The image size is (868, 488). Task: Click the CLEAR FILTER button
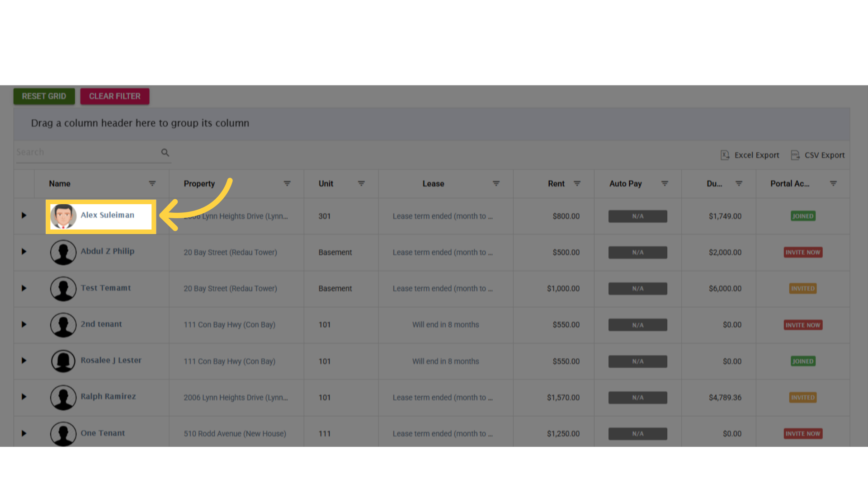click(114, 96)
